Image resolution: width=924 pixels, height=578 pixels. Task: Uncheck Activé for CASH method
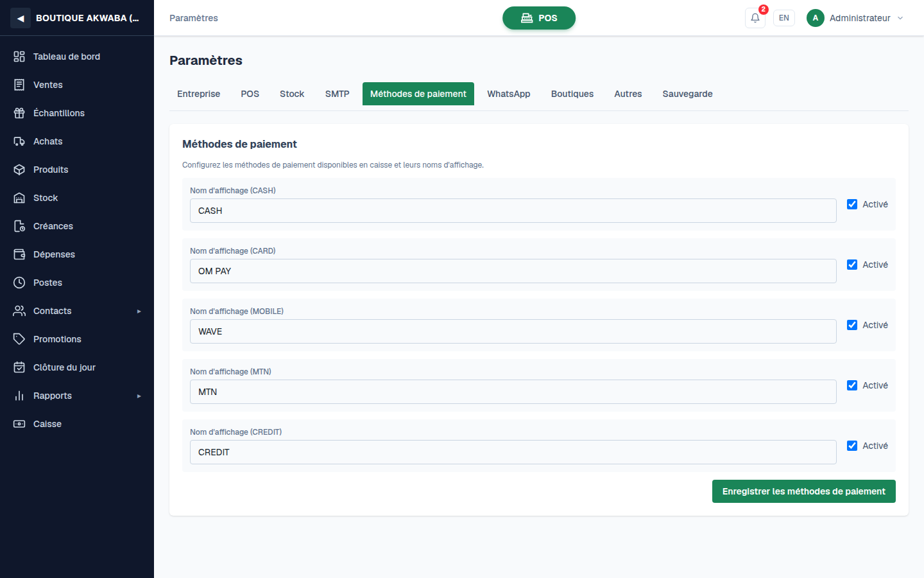(x=852, y=204)
